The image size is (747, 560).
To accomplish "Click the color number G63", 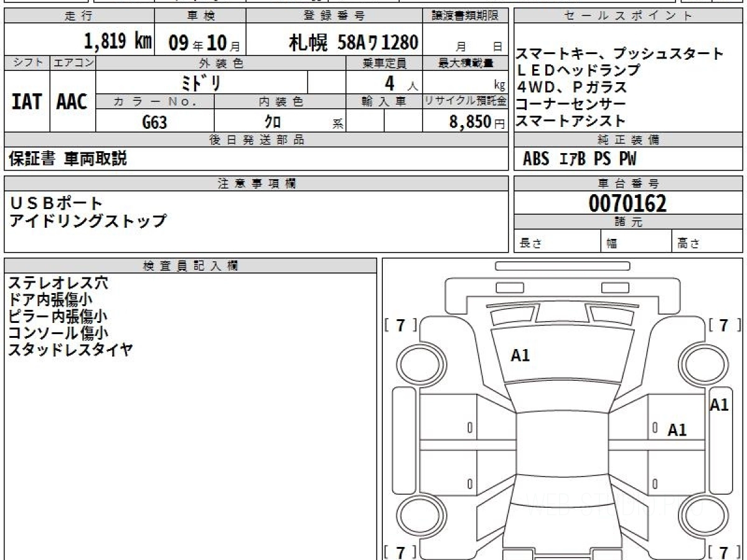I will click(x=154, y=123).
